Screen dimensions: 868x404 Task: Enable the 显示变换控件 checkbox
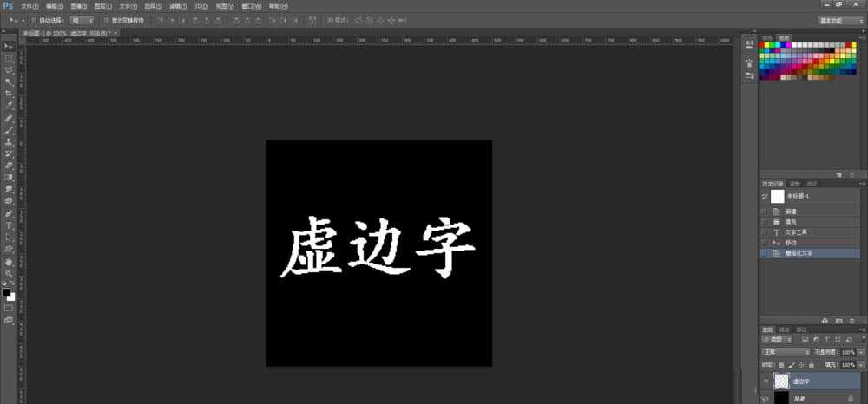pyautogui.click(x=105, y=19)
